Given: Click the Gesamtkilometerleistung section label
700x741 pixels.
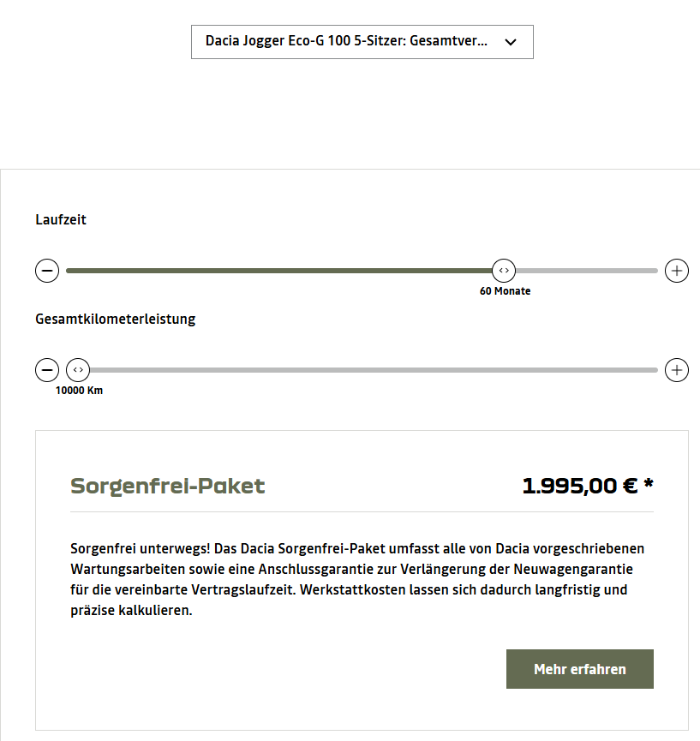Looking at the screenshot, I should click(x=116, y=319).
